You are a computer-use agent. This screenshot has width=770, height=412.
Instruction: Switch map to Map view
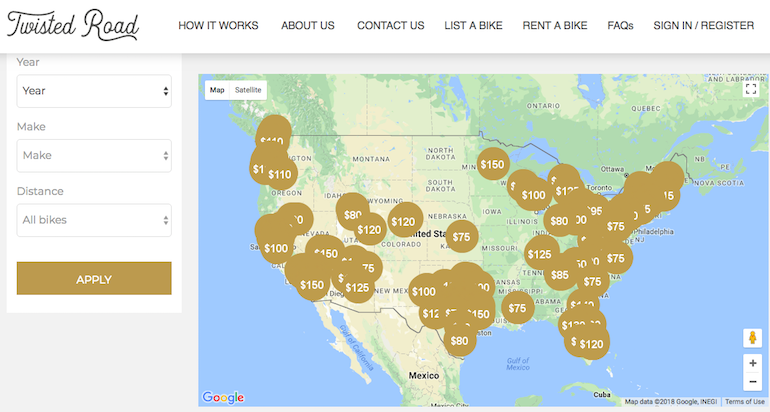pyautogui.click(x=217, y=90)
